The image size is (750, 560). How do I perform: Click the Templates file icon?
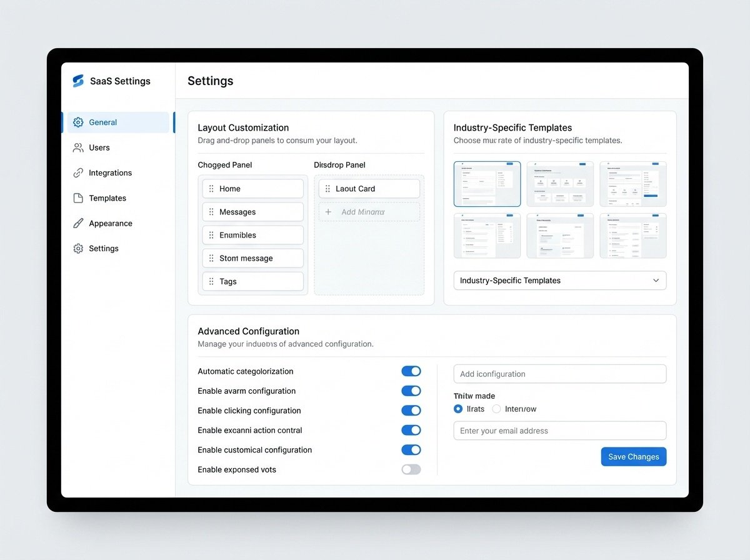tap(78, 198)
